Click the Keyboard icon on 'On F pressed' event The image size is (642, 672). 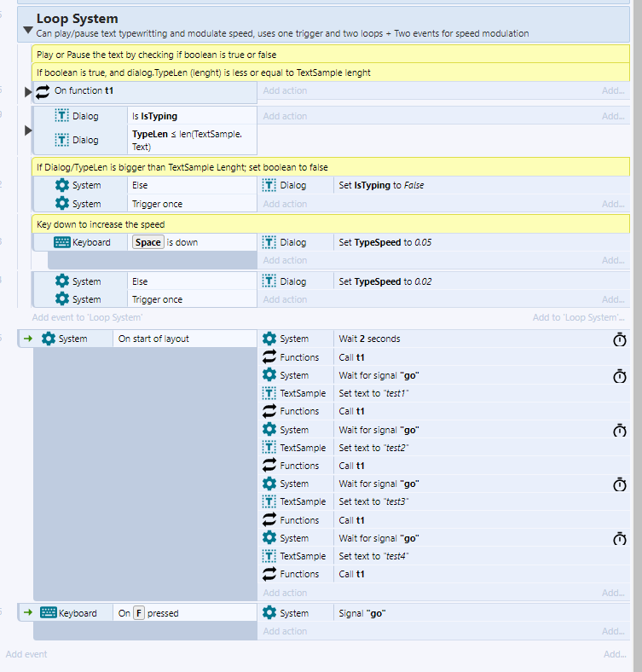pyautogui.click(x=48, y=612)
